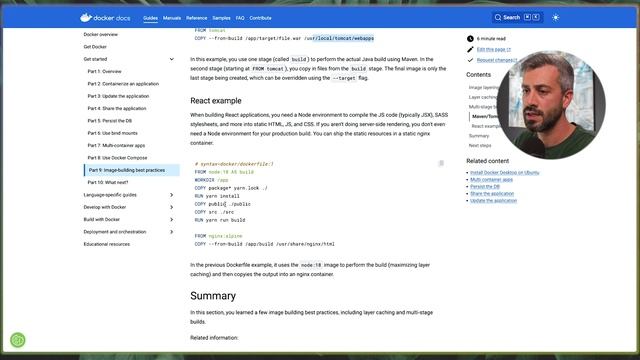Screen dimensions: 640x360
Task: Go to Part 1: Overview
Action: (x=104, y=71)
